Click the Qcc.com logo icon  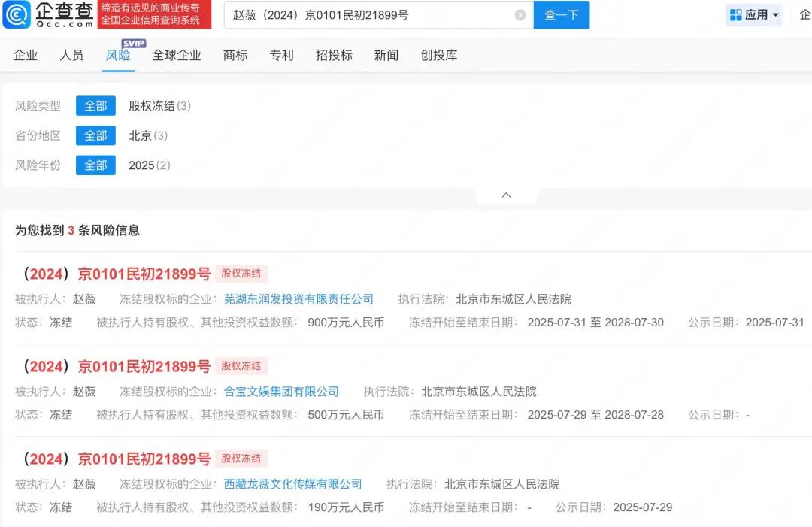17,14
